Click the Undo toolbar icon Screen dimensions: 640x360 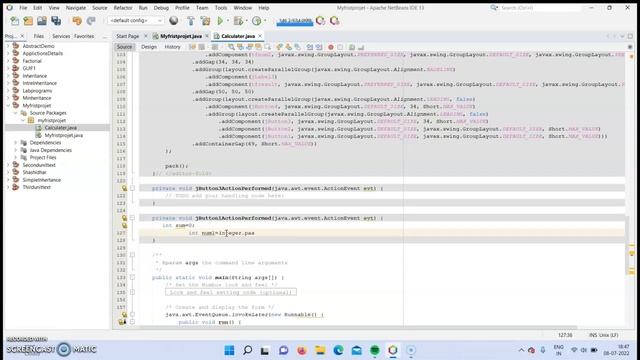[x=77, y=20]
